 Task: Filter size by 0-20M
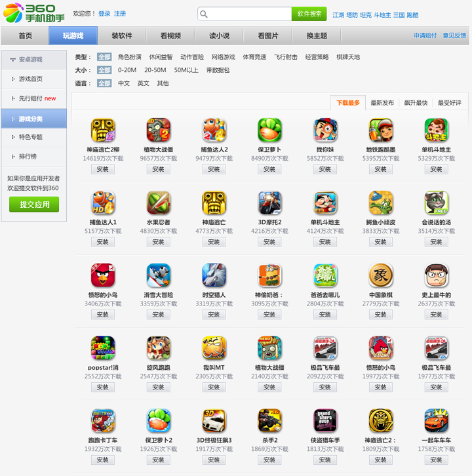pos(127,70)
